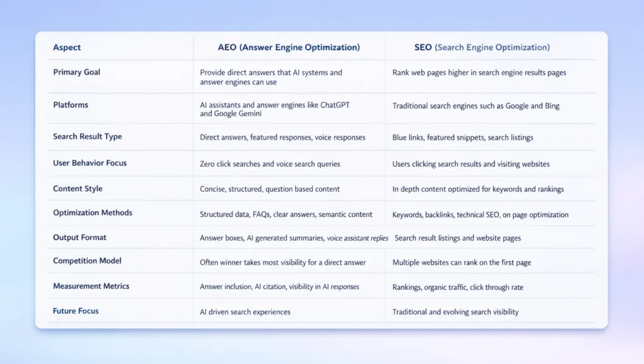Click the 'SEO (Search Engine Optimization)' header
This screenshot has width=644, height=364.
click(482, 47)
